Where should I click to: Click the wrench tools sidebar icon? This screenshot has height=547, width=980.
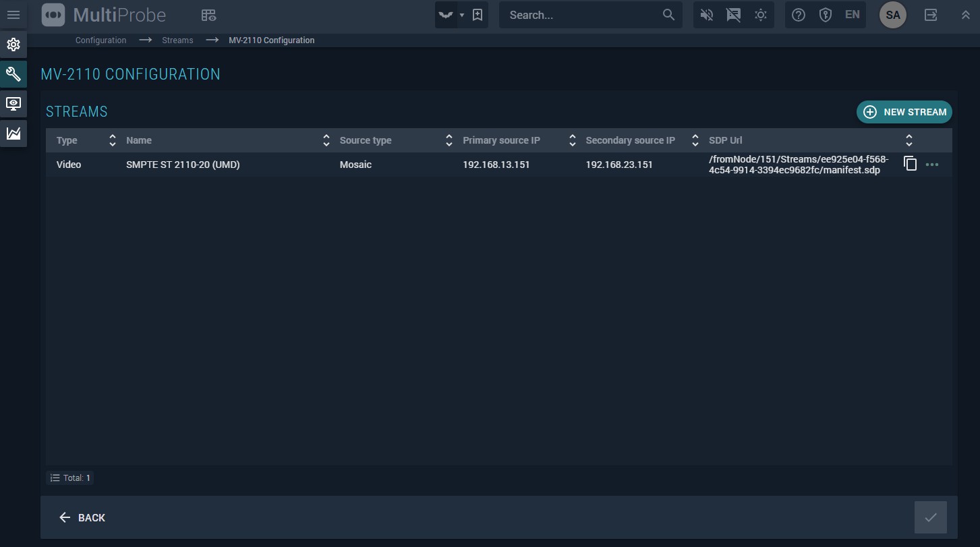(x=13, y=74)
